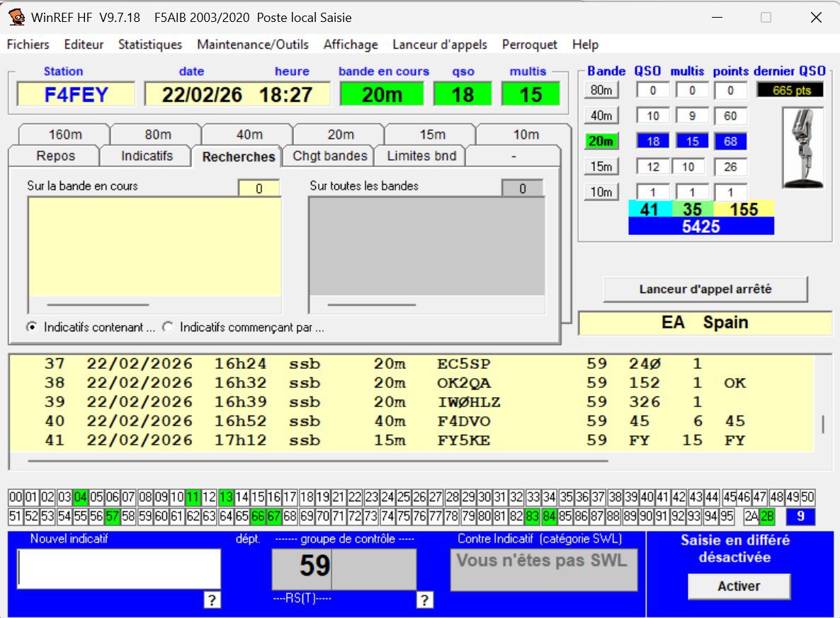Click department box 57
Image resolution: width=840 pixels, height=618 pixels.
(x=113, y=517)
